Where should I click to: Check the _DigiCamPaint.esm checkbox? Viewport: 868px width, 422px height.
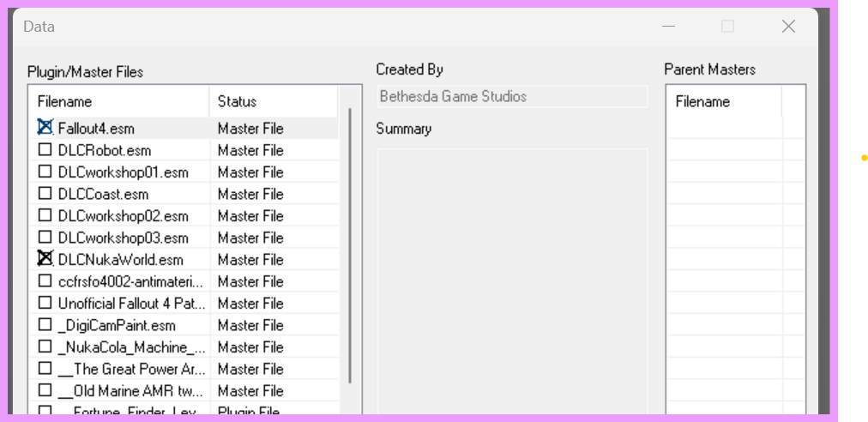[45, 324]
